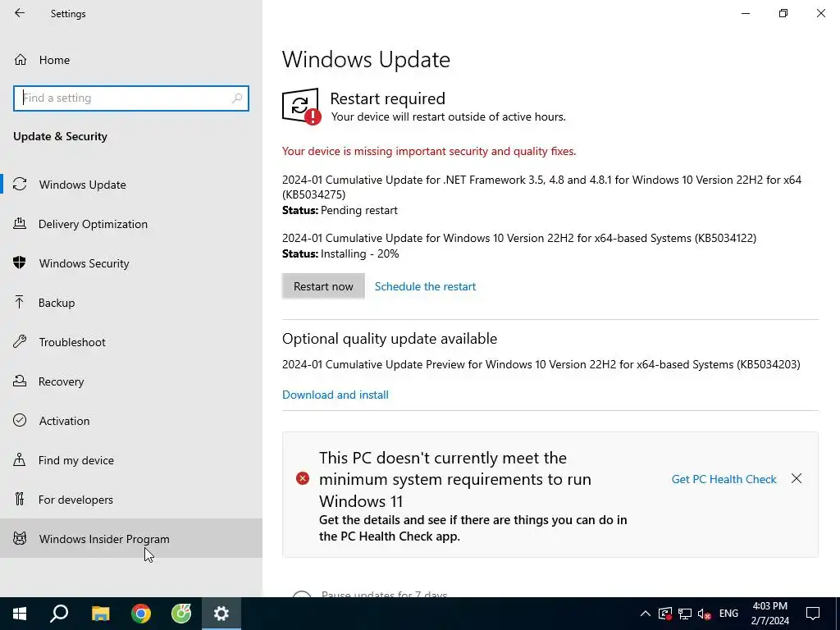Focus the Find a setting search box
840x630 pixels.
pos(131,98)
